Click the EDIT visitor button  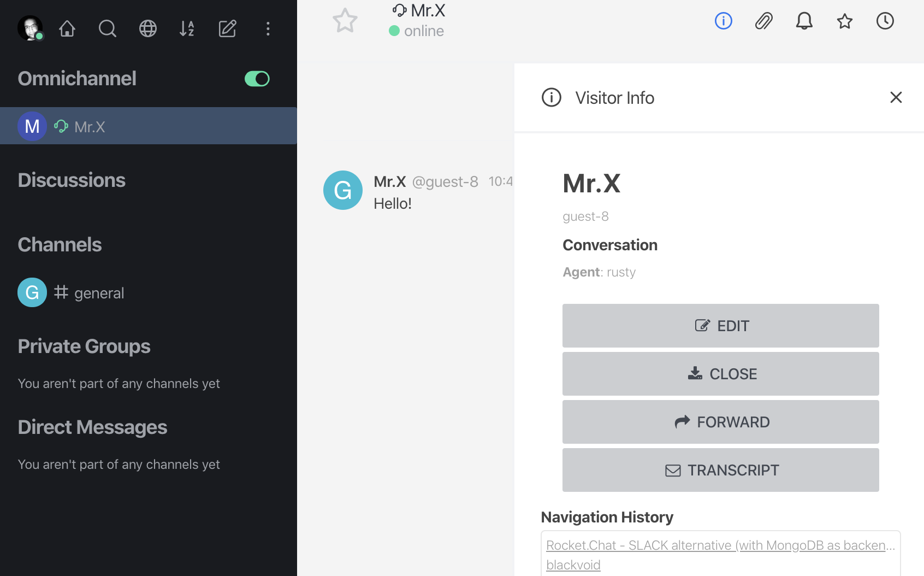[720, 326]
